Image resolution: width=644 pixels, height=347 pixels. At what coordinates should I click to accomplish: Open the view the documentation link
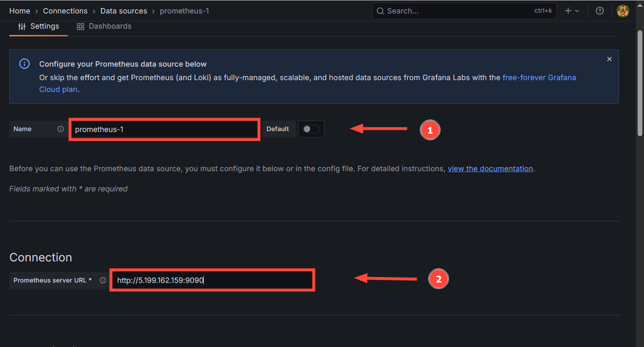tap(490, 169)
